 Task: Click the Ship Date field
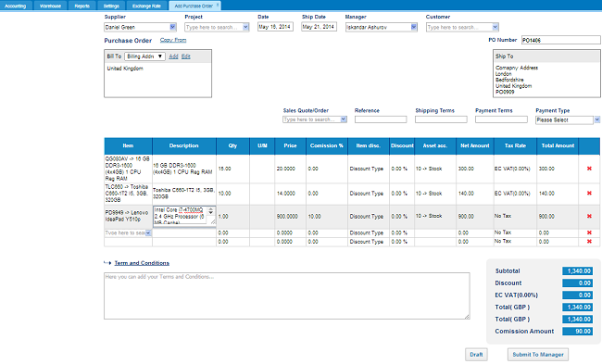(x=319, y=27)
